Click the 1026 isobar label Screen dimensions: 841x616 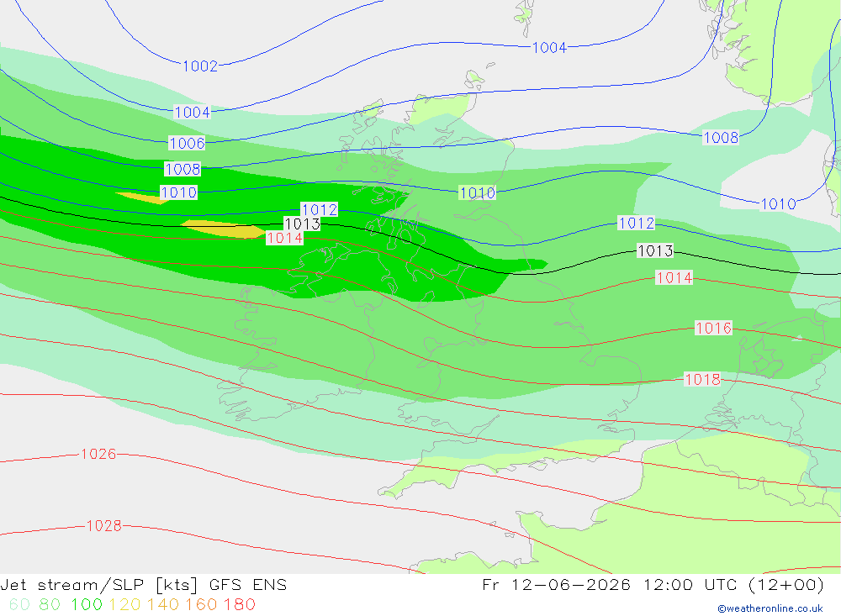click(x=98, y=454)
